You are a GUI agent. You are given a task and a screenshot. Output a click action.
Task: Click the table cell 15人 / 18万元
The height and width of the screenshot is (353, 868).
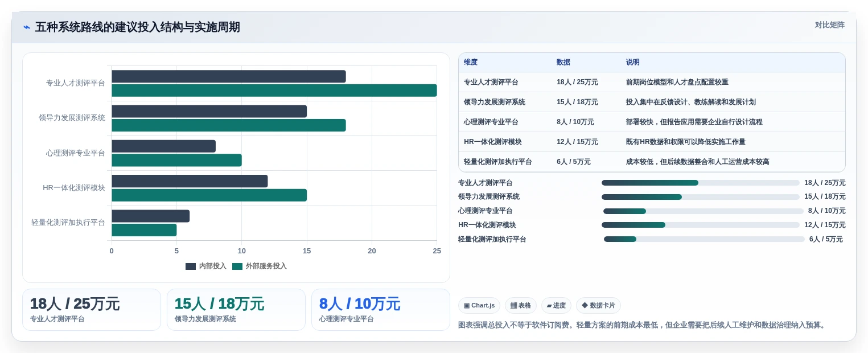pyautogui.click(x=577, y=102)
